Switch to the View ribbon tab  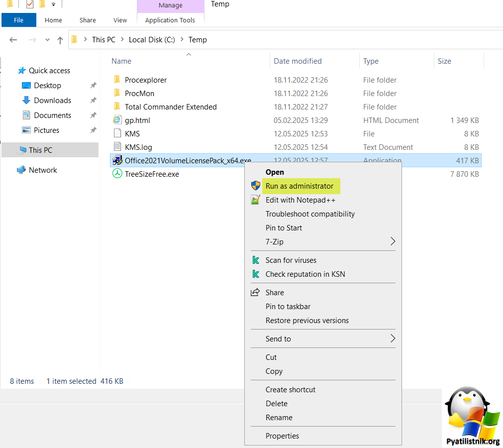(120, 20)
